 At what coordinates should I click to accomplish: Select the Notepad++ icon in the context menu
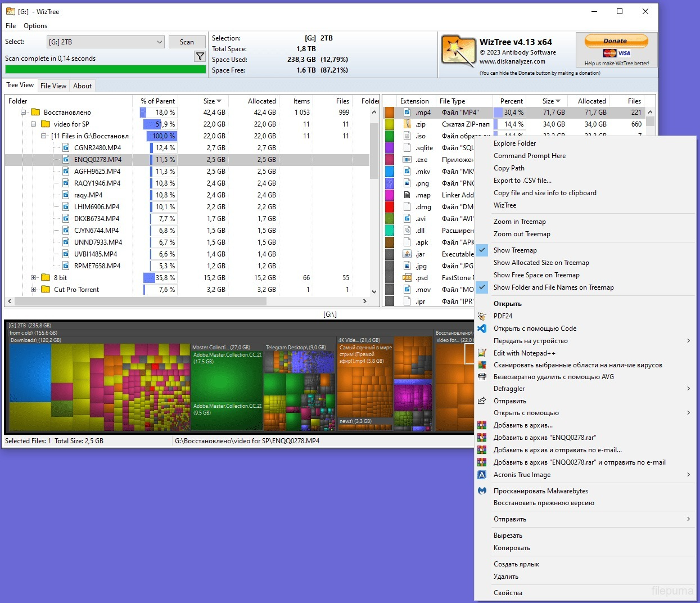click(x=482, y=353)
